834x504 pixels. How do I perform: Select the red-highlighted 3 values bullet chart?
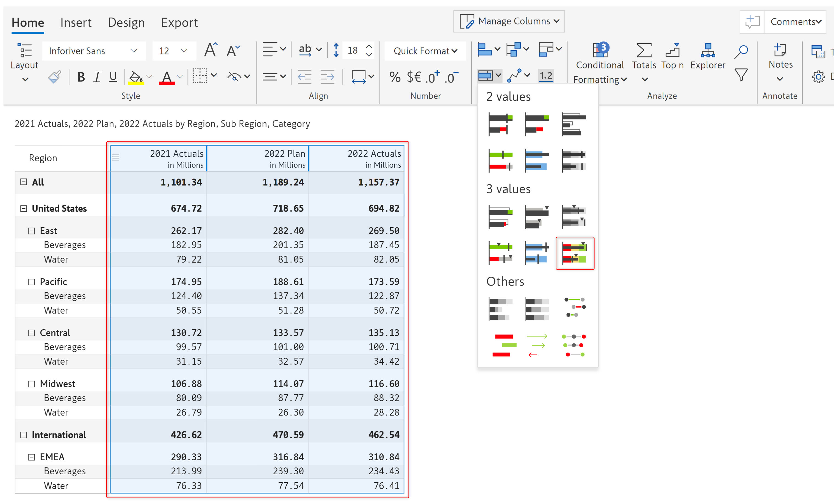click(574, 253)
